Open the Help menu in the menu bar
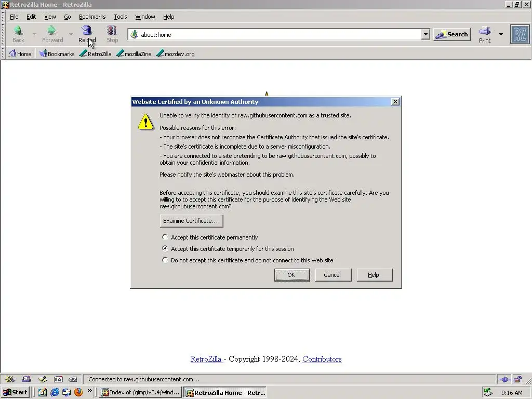532x399 pixels. pos(169,17)
